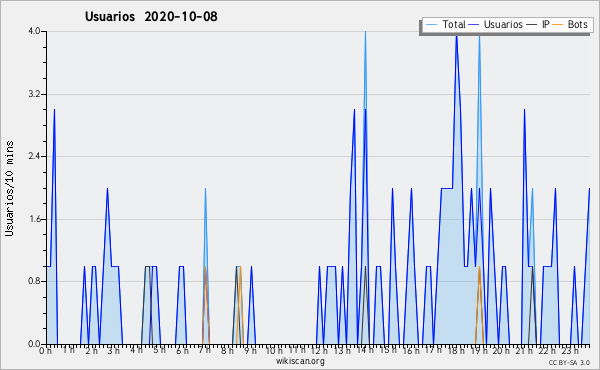Click the '16 h' x-axis label
Viewport: 600px width, 370px height.
pyautogui.click(x=411, y=351)
